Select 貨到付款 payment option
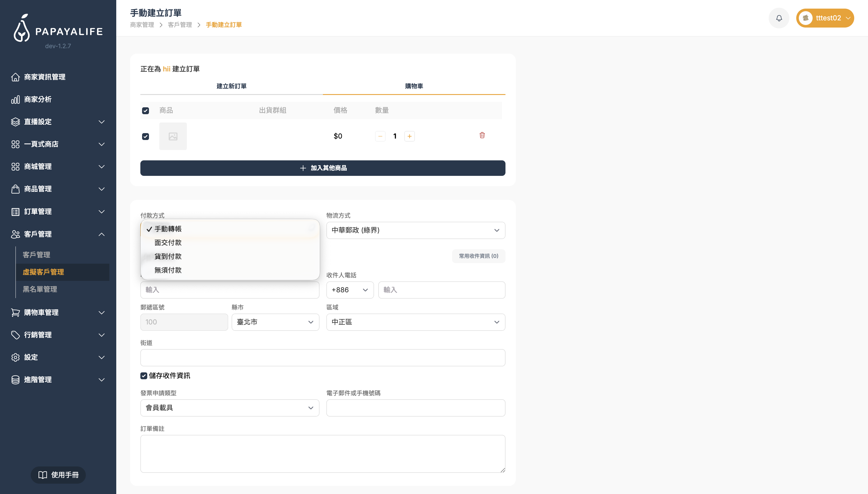This screenshot has width=868, height=494. (x=168, y=256)
